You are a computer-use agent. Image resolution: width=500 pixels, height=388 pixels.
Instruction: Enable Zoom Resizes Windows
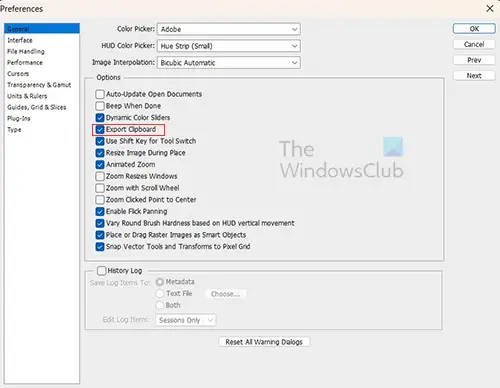tap(100, 176)
